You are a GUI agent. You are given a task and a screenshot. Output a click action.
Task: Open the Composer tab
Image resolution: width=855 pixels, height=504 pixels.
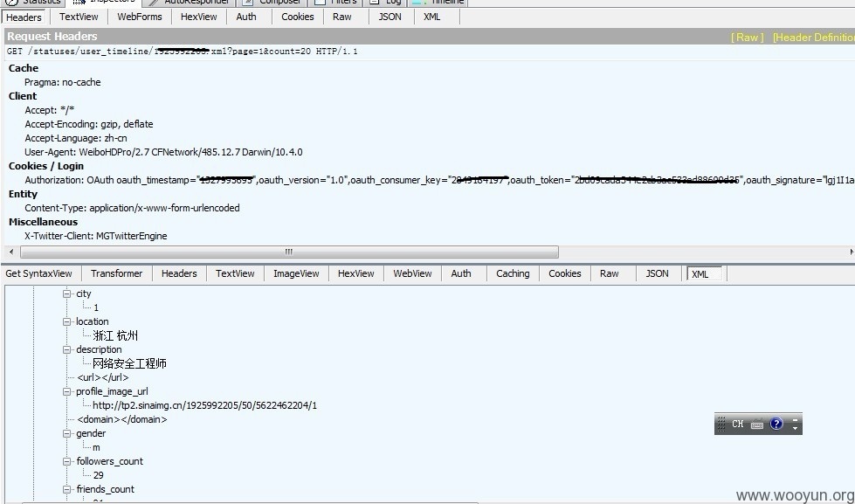(x=273, y=2)
